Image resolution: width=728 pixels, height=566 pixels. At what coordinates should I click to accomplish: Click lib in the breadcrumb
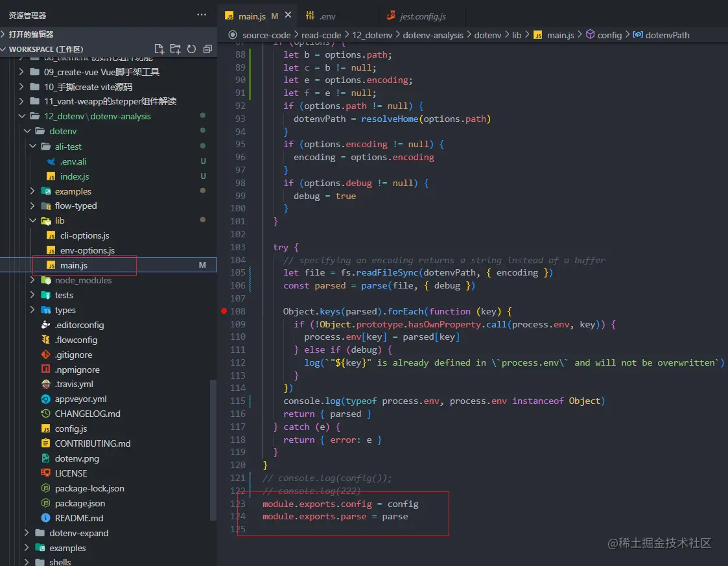coord(516,35)
